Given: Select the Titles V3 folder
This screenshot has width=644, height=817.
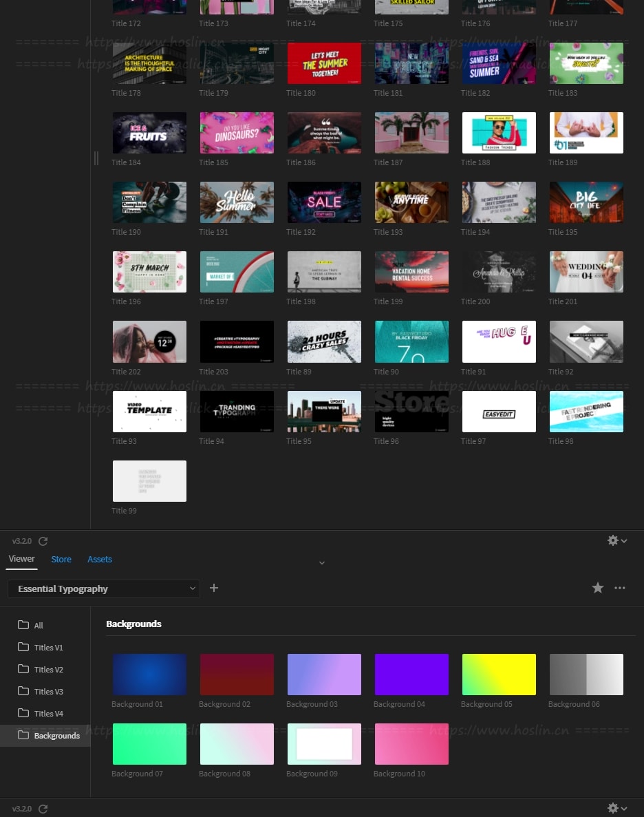Looking at the screenshot, I should 48,692.
